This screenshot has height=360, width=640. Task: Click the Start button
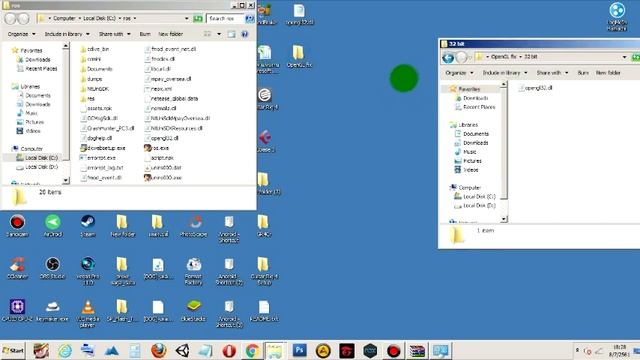[13, 351]
